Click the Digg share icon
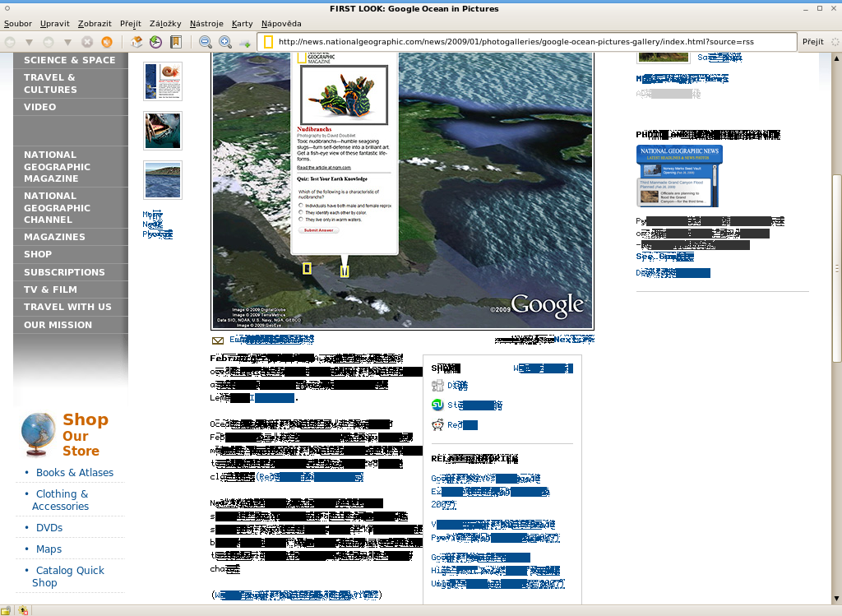Viewport: 842px width, 616px height. pyautogui.click(x=437, y=386)
